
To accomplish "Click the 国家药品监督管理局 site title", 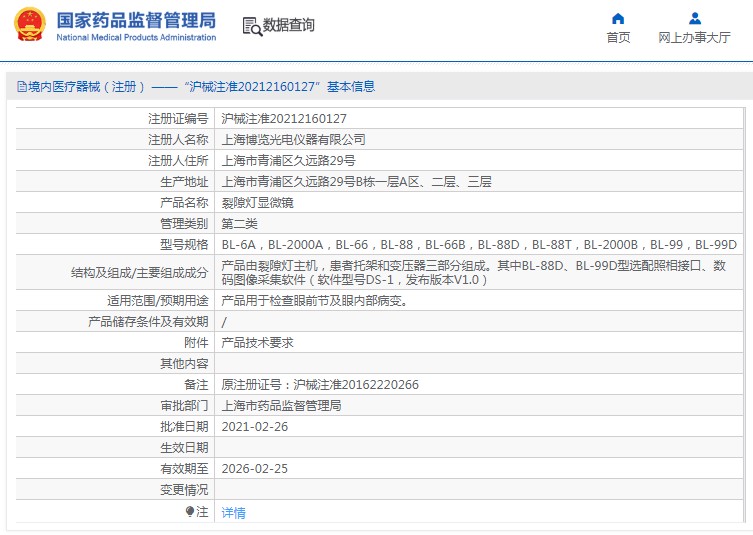I will (x=136, y=20).
